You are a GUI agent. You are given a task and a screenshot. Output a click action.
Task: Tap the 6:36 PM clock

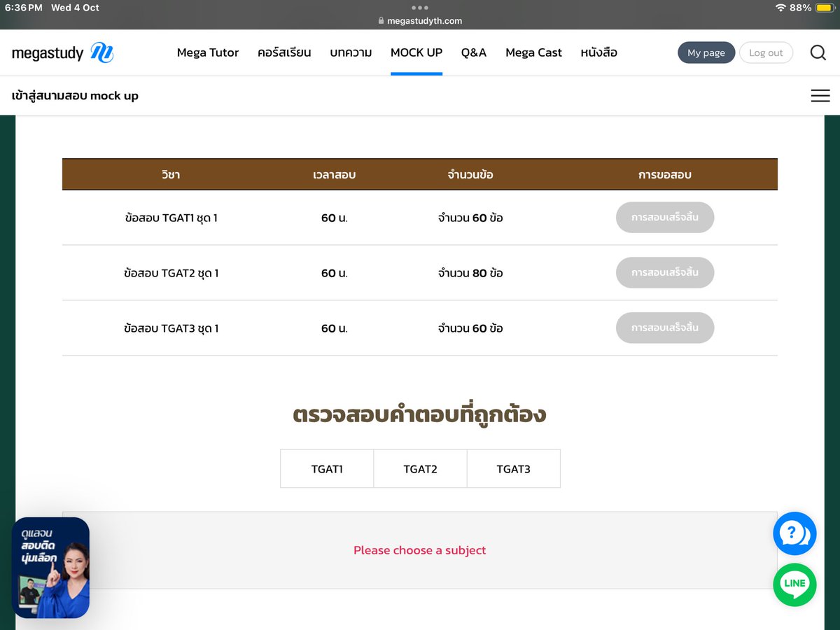[24, 8]
